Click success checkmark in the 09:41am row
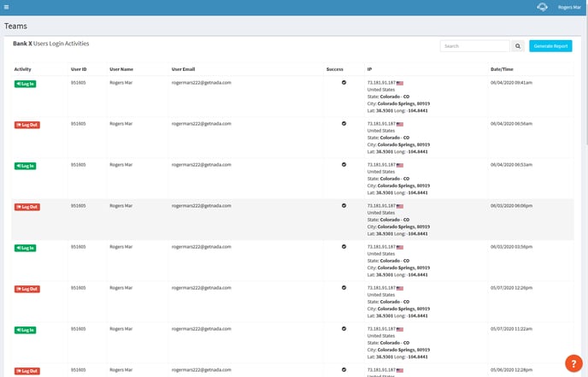 pyautogui.click(x=344, y=83)
